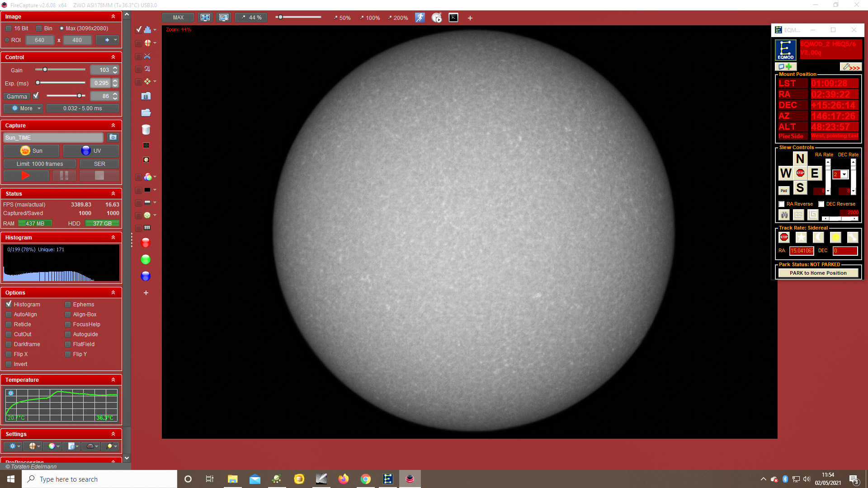This screenshot has height=488, width=868.
Task: Click the Limit: 1000 frames button
Action: pyautogui.click(x=40, y=164)
